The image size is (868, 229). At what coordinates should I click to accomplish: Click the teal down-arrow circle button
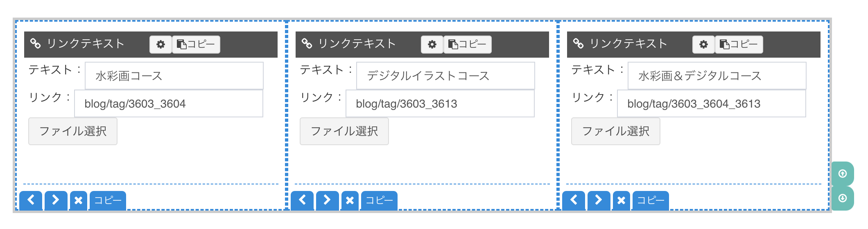click(x=842, y=198)
